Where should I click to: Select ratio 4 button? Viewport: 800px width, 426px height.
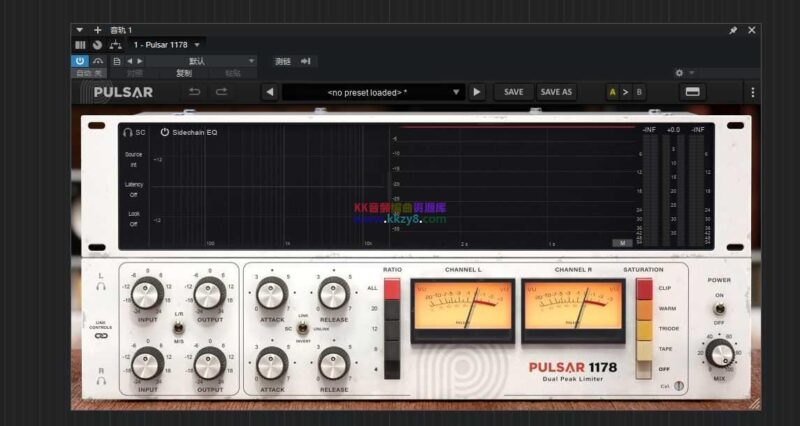[x=392, y=370]
